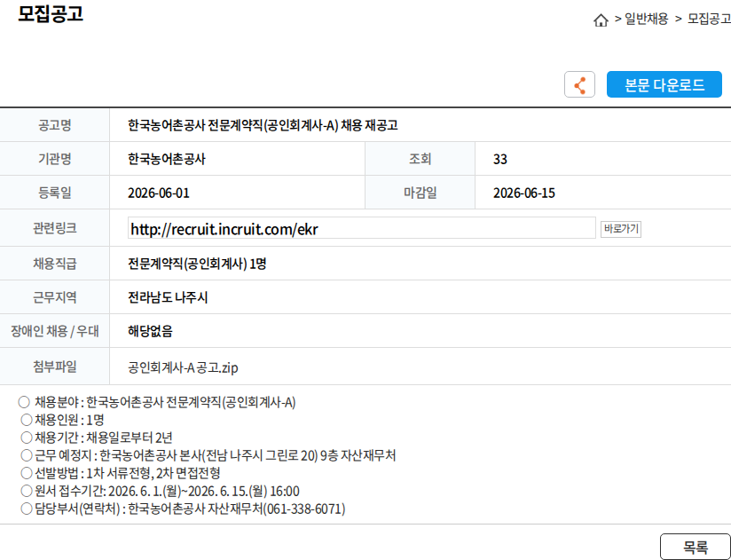Click the recruit.incruit.com/ekr URL field
The height and width of the screenshot is (560, 731).
[x=361, y=227]
